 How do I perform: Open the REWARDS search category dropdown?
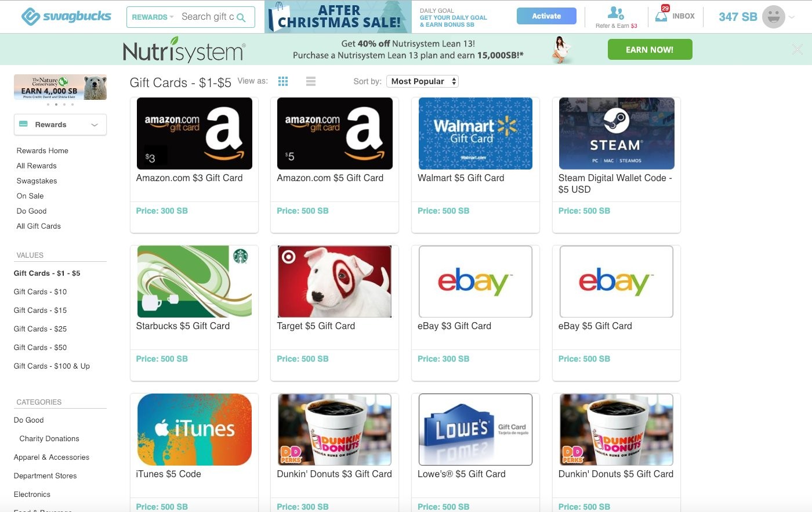(153, 17)
